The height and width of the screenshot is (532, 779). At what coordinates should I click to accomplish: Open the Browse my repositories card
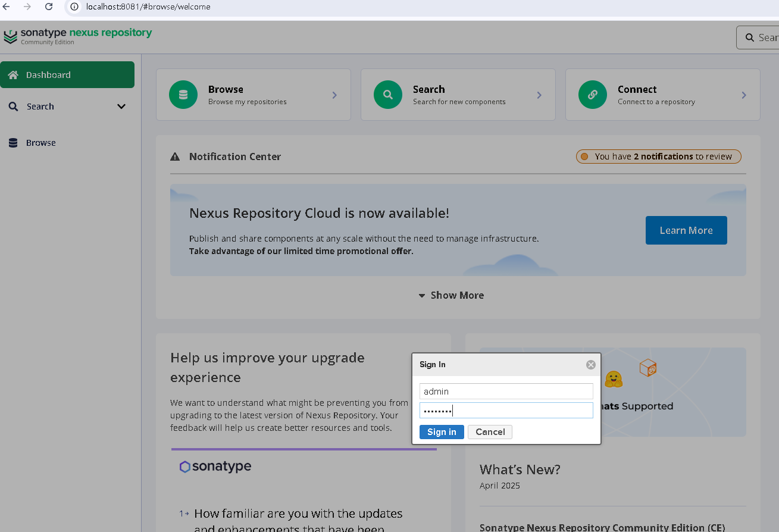254,95
